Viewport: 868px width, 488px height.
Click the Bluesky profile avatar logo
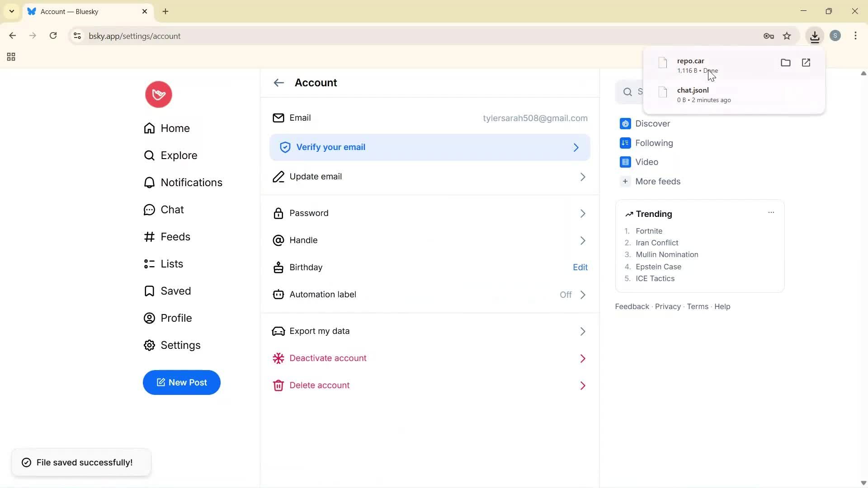point(158,94)
